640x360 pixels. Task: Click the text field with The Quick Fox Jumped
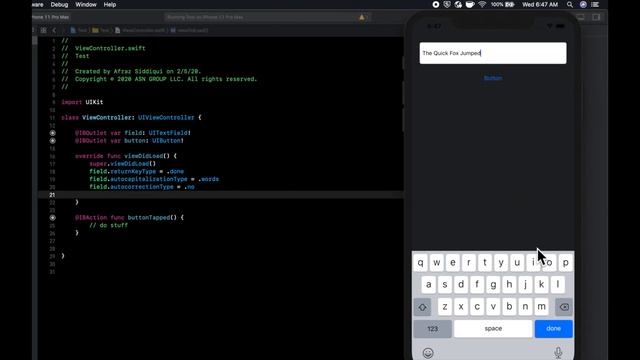(x=493, y=53)
